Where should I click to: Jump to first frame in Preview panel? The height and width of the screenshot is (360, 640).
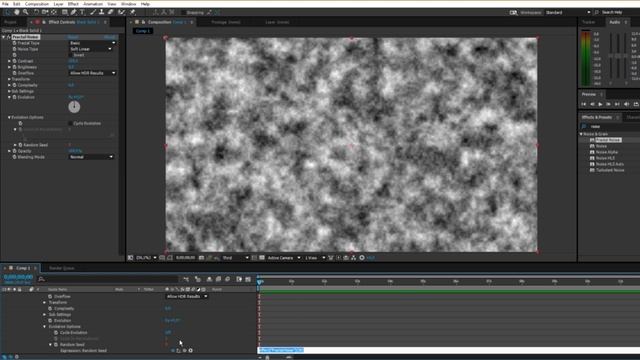pos(584,104)
